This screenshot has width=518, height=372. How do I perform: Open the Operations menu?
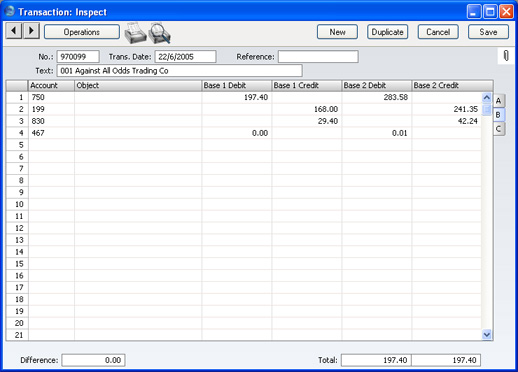[x=82, y=32]
